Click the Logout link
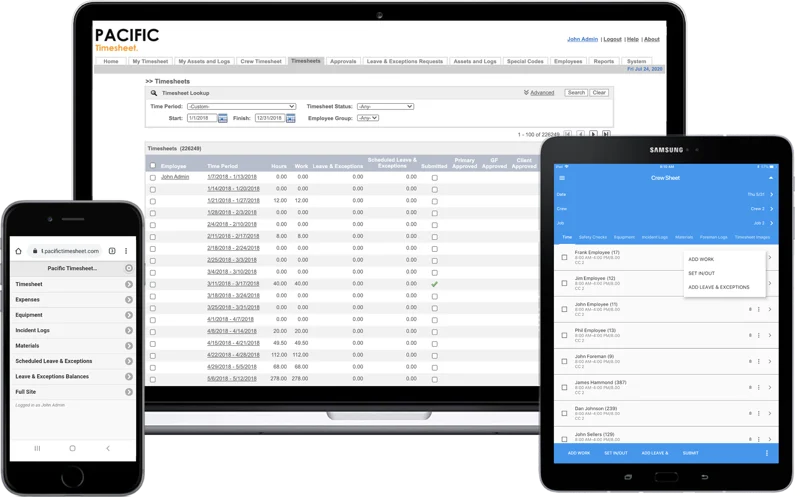 [x=612, y=39]
